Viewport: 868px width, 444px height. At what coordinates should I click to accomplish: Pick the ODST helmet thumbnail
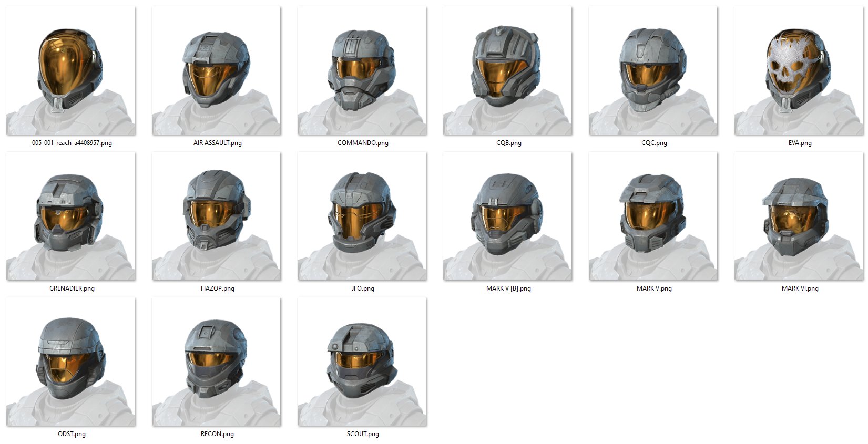point(70,362)
